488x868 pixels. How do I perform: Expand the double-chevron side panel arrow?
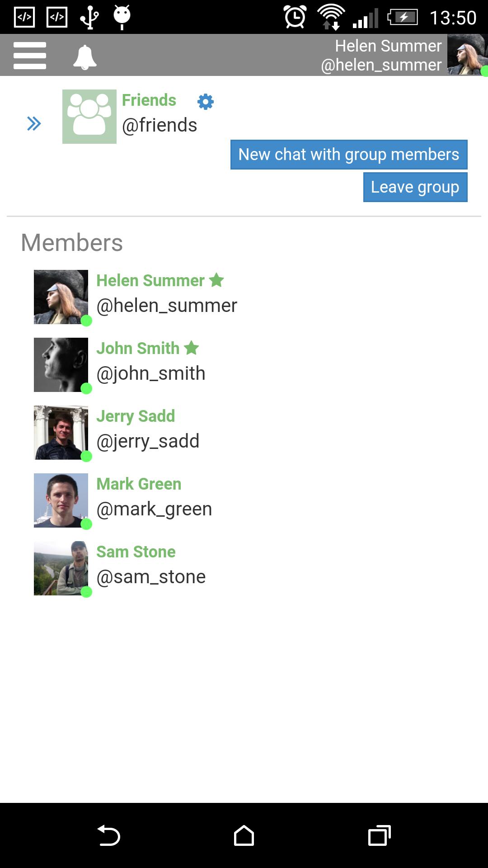tap(34, 123)
